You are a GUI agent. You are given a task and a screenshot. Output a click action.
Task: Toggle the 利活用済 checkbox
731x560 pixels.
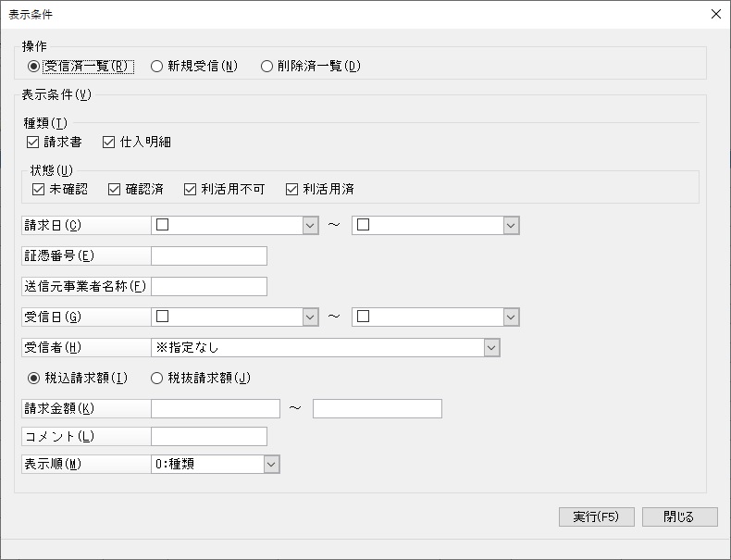(291, 190)
